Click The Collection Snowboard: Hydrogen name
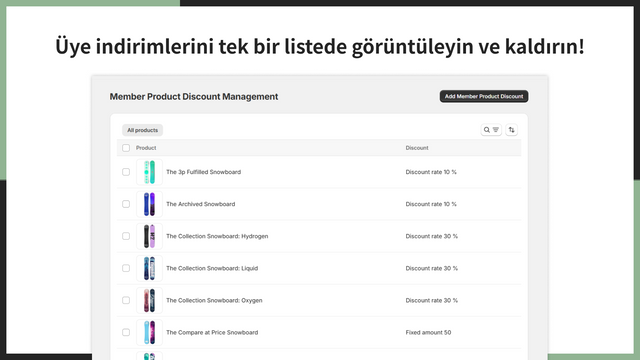Image resolution: width=640 pixels, height=360 pixels. (217, 236)
